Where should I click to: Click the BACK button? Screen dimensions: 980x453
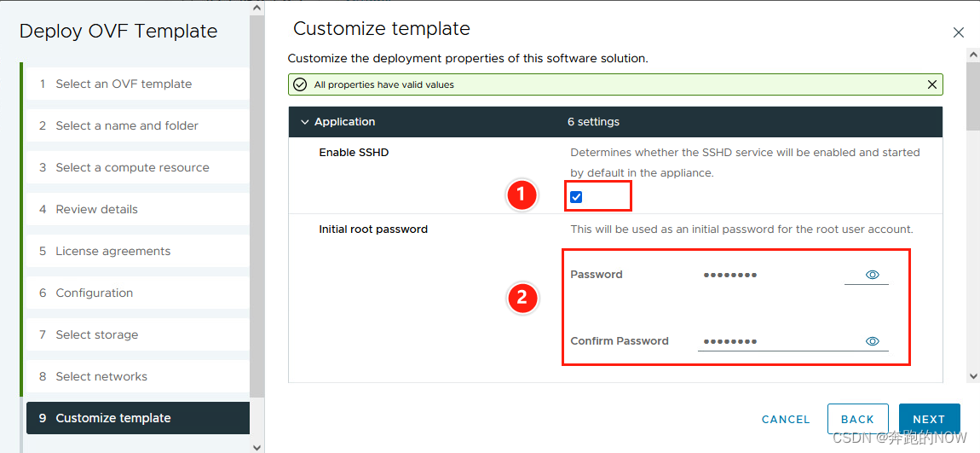coord(857,419)
